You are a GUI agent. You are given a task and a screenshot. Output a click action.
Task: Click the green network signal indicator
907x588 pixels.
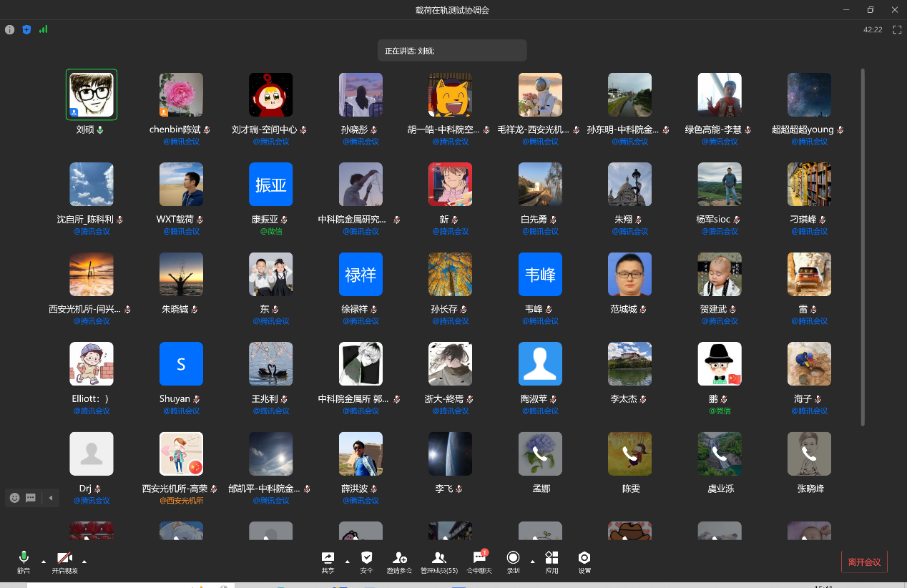click(44, 29)
